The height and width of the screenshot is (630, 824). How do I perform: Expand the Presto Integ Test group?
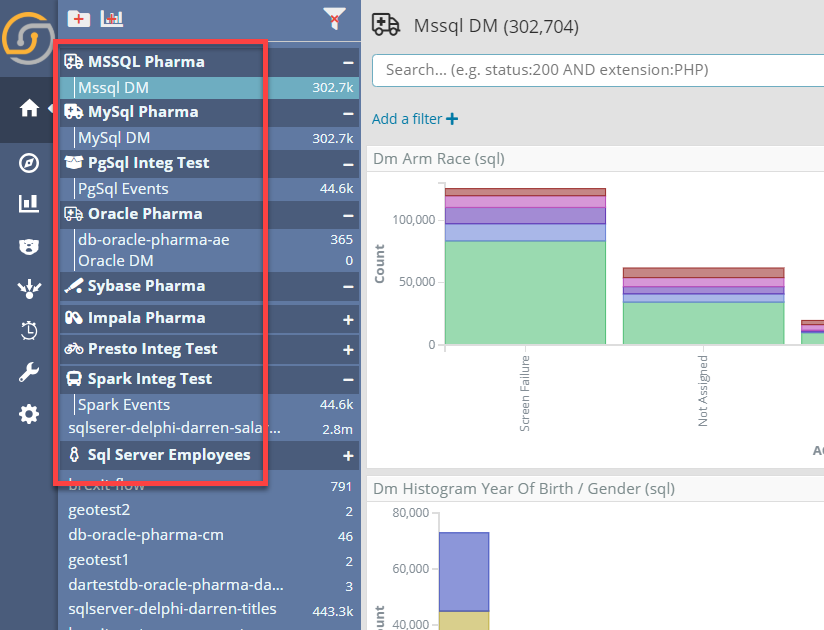348,350
